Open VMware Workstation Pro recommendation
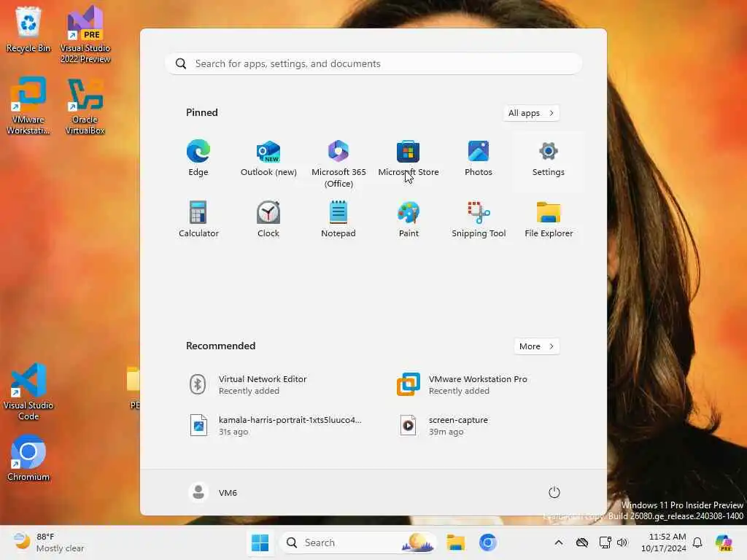 476,385
